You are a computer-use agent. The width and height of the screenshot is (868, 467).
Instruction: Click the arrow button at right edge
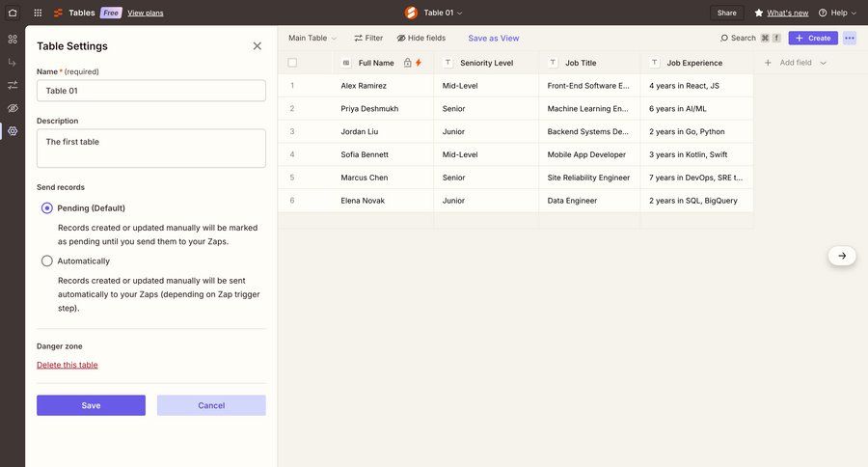(x=842, y=256)
